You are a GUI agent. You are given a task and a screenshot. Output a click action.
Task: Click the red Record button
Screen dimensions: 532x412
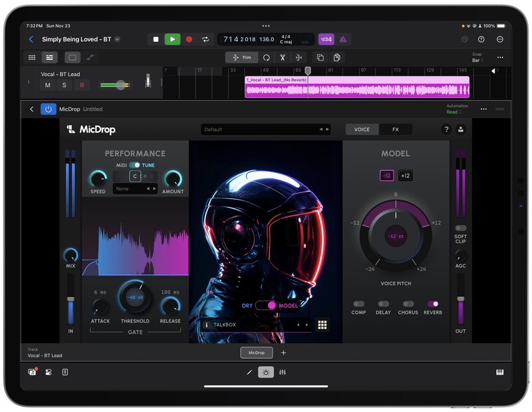click(x=189, y=39)
